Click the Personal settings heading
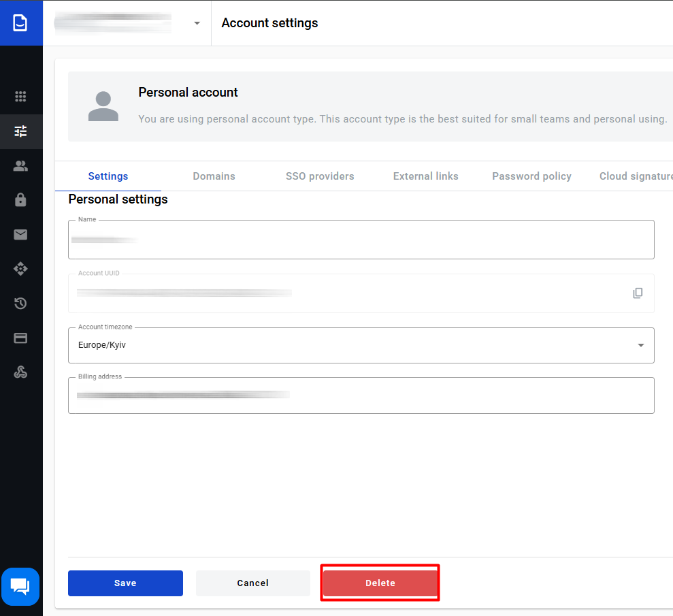673x616 pixels. click(118, 199)
